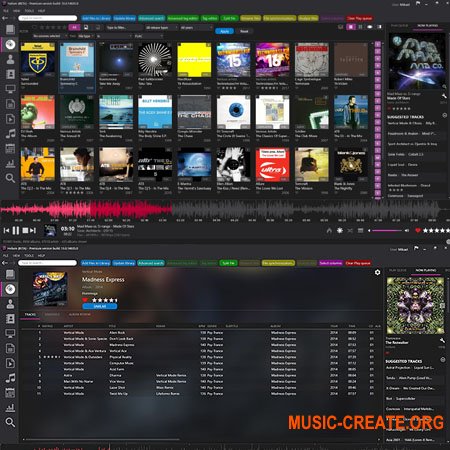Open the statistics chart icon in lower window sidebar
Image resolution: width=450 pixels, height=450 pixels.
(10, 407)
